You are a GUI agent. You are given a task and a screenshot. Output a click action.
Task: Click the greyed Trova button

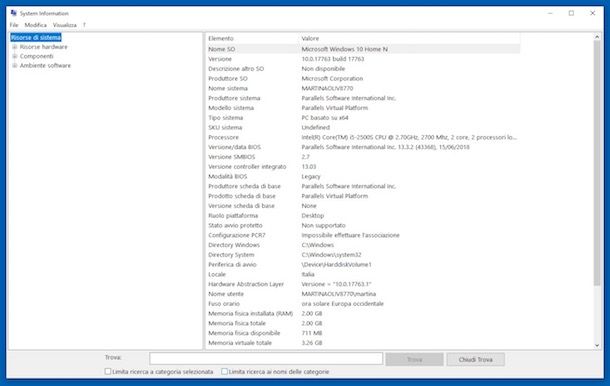[415, 360]
